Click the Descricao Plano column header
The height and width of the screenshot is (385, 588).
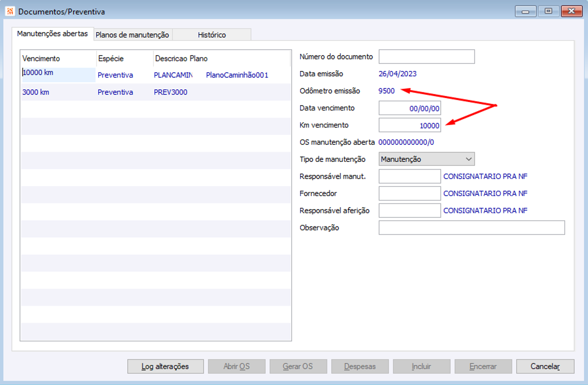[222, 58]
